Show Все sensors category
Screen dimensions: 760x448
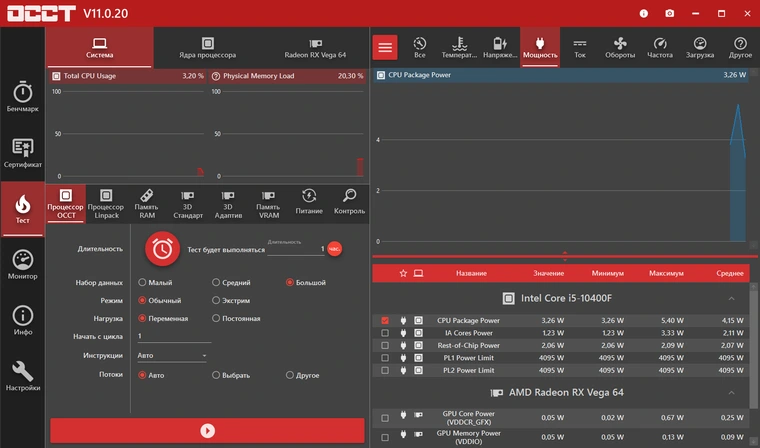pos(420,48)
